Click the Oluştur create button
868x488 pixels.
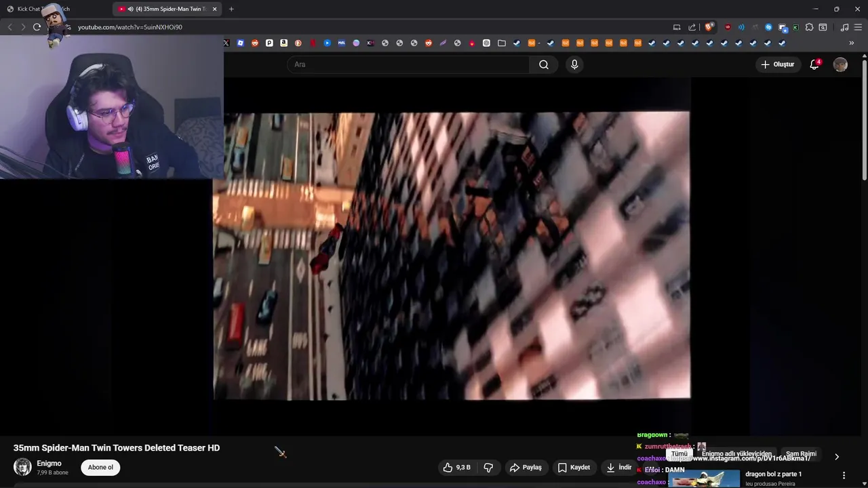(x=777, y=64)
